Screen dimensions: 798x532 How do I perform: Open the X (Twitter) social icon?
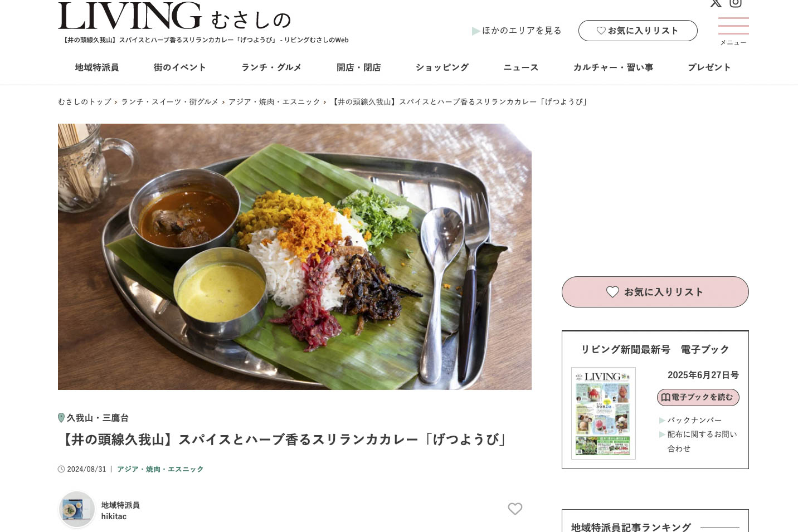(x=716, y=3)
